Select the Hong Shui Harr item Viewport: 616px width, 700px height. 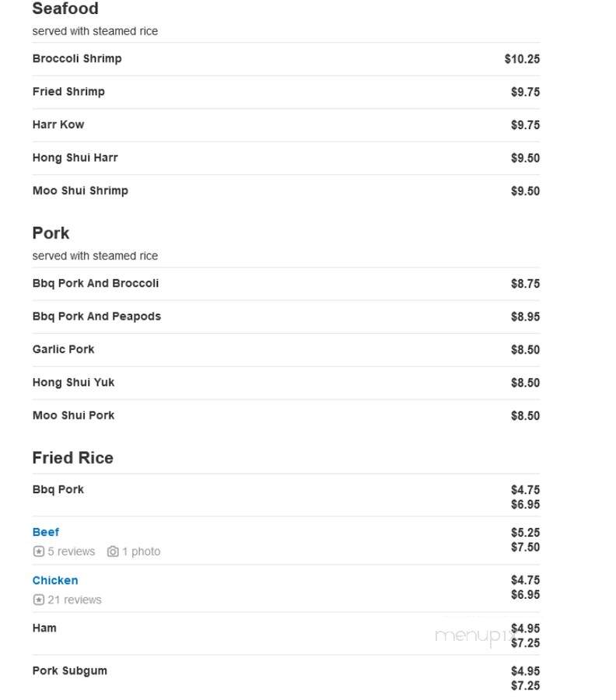[286, 158]
